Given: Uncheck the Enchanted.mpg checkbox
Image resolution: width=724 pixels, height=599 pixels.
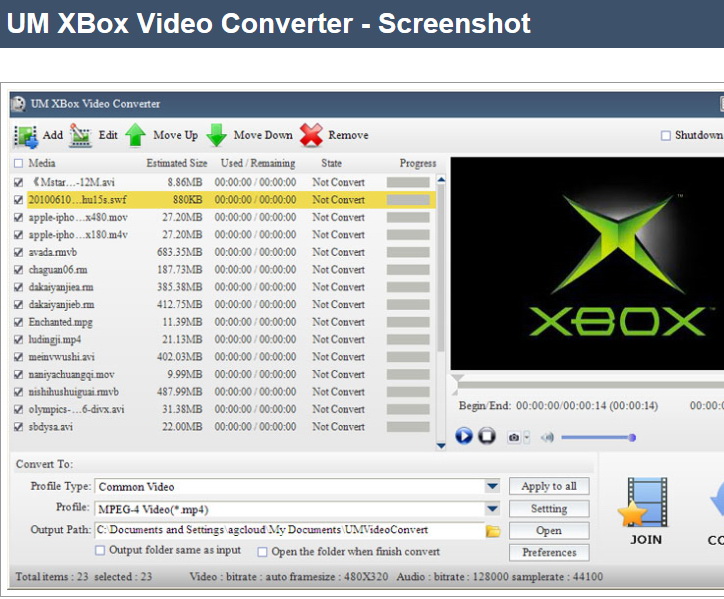Looking at the screenshot, I should click(x=18, y=322).
